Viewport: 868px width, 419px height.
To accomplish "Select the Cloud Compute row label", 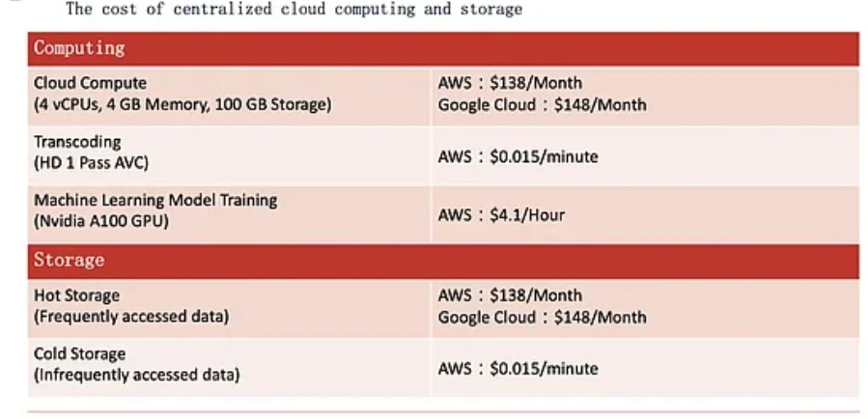I will [90, 83].
